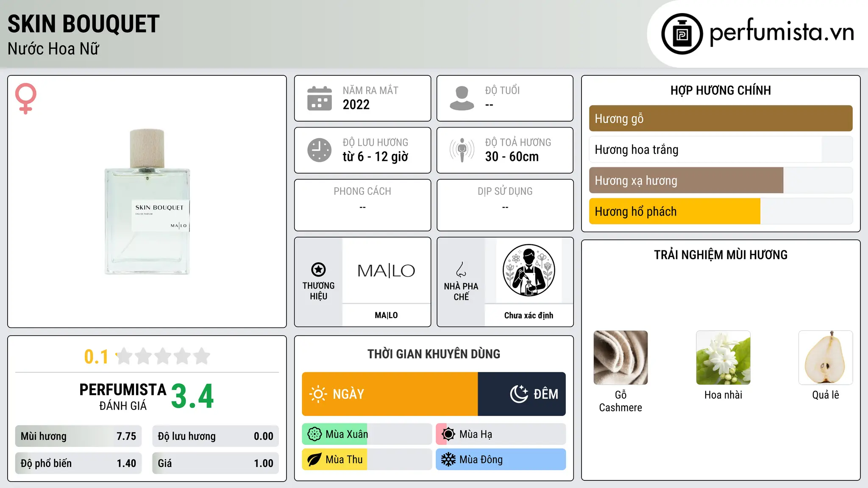Click the autumn leaf icon for Mùa Thu

point(314,460)
